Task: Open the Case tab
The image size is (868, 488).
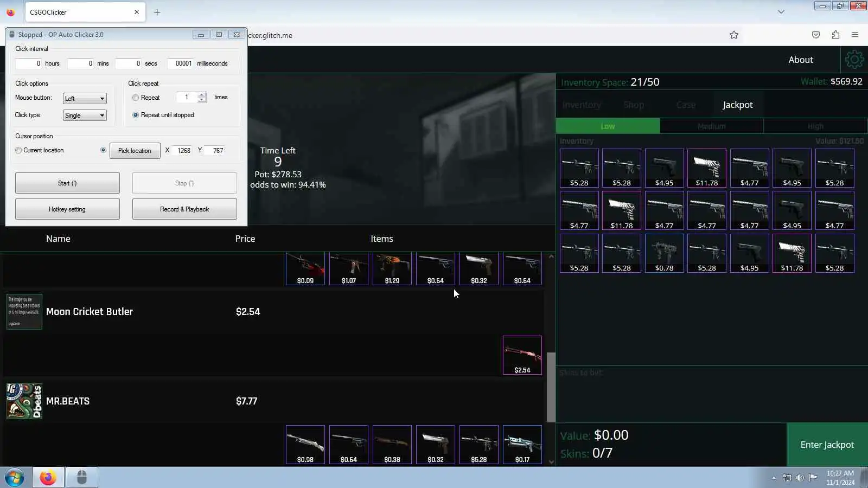Action: 686,105
